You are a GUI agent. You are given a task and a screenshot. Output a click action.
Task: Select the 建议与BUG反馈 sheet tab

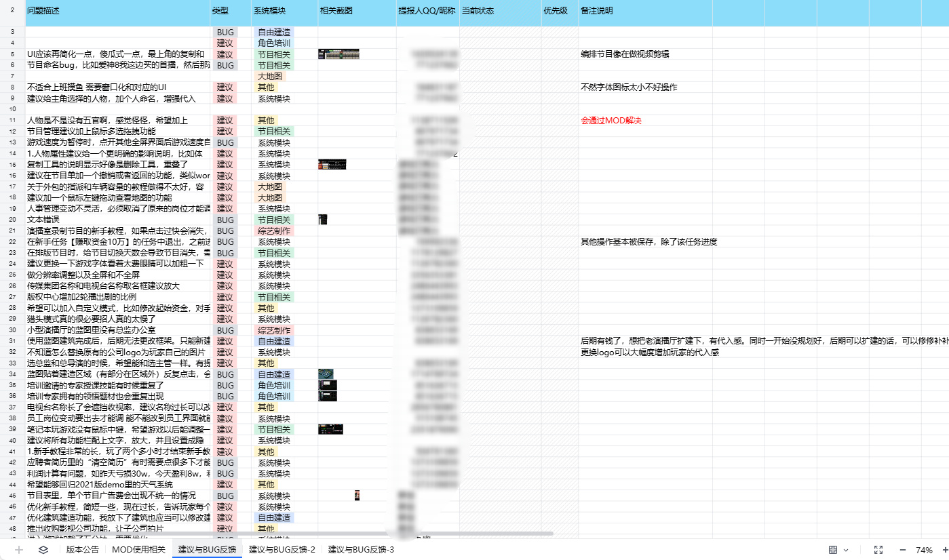207,550
